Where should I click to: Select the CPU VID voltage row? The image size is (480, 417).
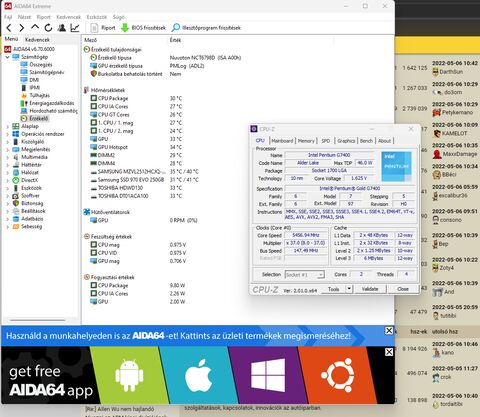click(x=138, y=253)
